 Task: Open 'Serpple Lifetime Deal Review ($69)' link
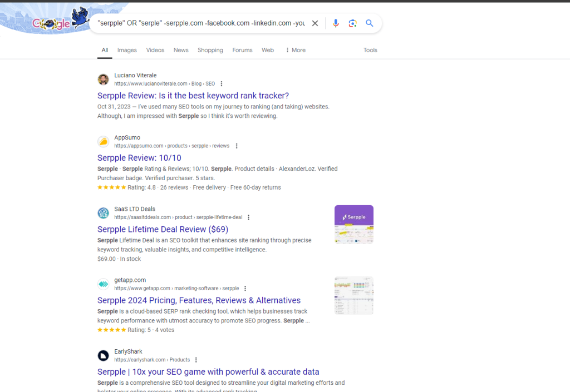click(163, 230)
